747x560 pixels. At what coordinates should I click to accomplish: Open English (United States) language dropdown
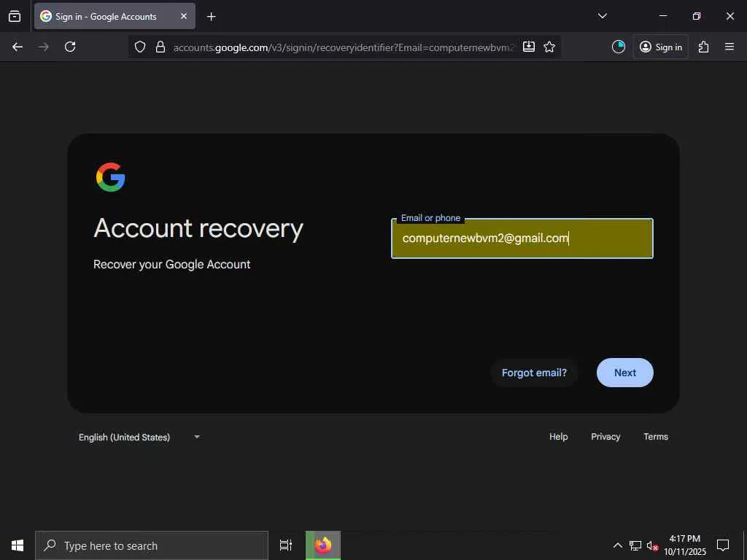tap(139, 437)
